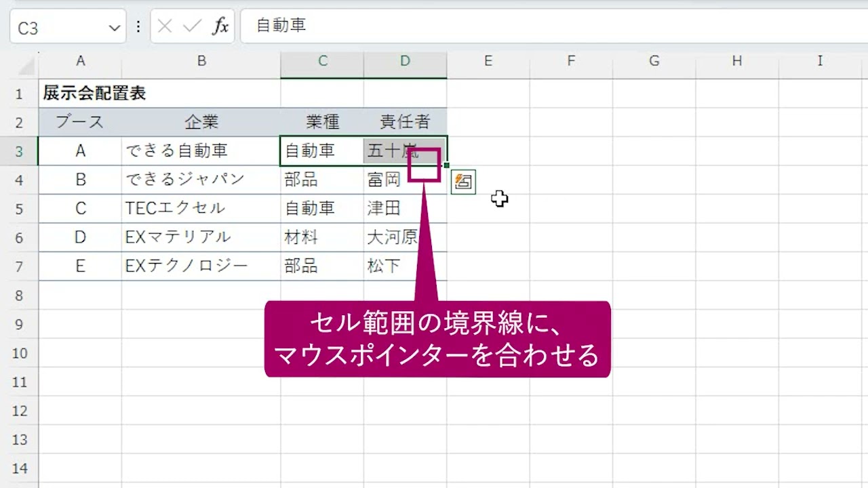Select row 12 header
The width and height of the screenshot is (868, 488).
19,410
